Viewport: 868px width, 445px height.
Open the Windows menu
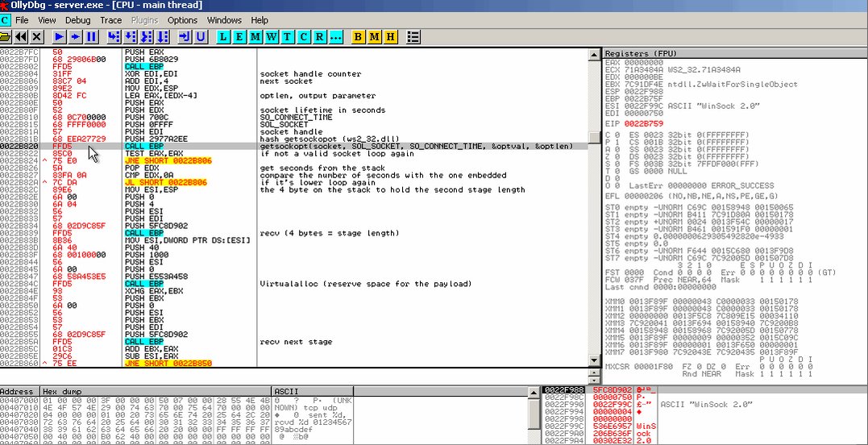click(x=224, y=20)
